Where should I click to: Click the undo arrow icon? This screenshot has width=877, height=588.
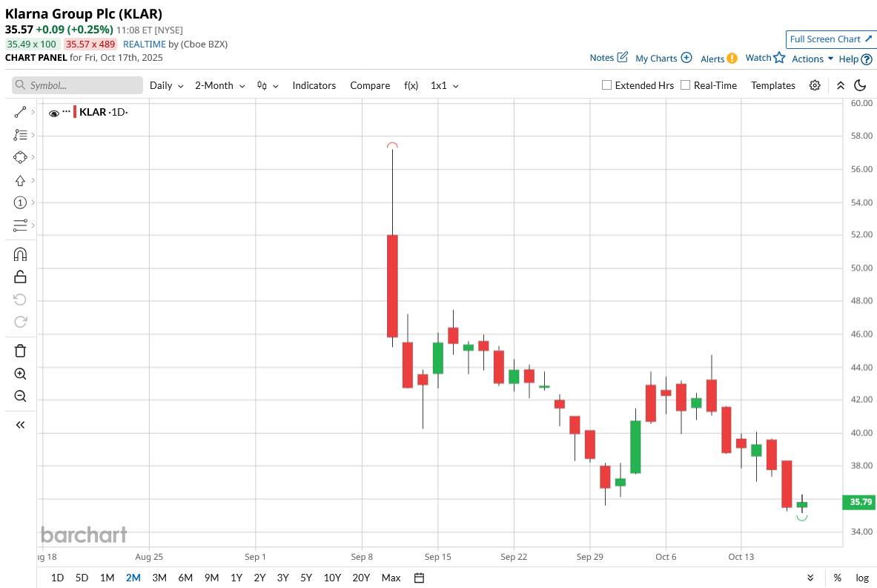tap(20, 300)
